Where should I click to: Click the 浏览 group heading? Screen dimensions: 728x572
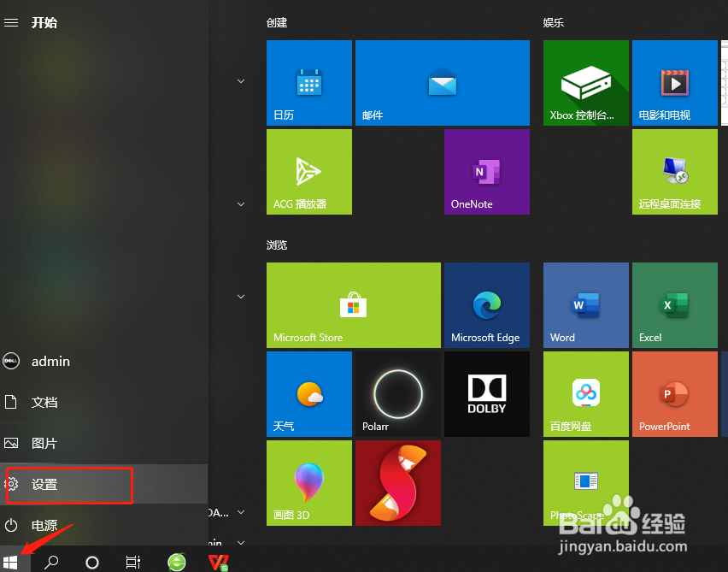tap(277, 245)
